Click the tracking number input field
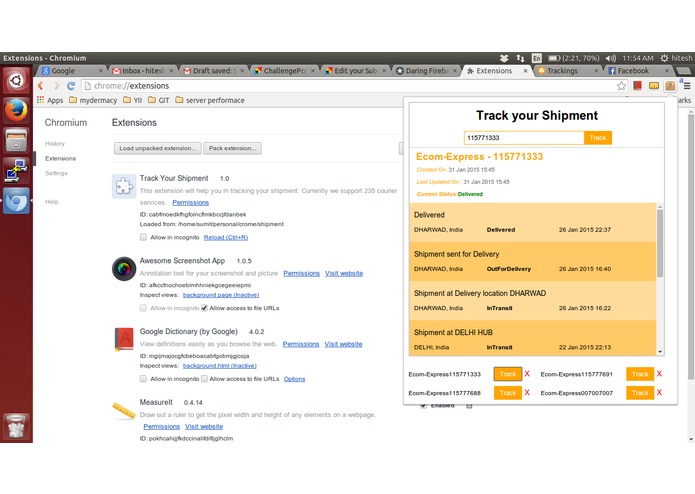This screenshot has height=494, width=695. click(524, 138)
